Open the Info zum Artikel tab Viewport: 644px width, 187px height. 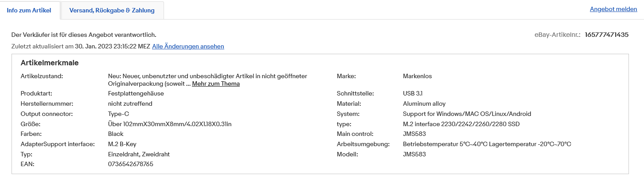coord(30,10)
